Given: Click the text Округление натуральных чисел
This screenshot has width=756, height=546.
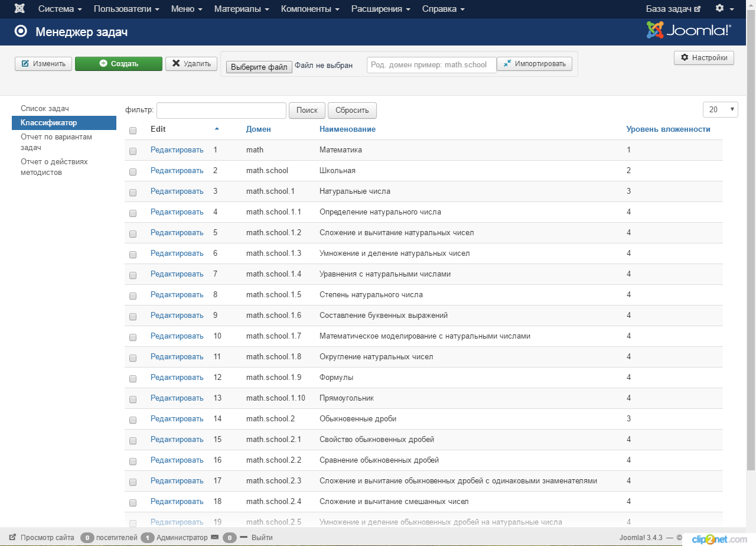Looking at the screenshot, I should pyautogui.click(x=376, y=357).
